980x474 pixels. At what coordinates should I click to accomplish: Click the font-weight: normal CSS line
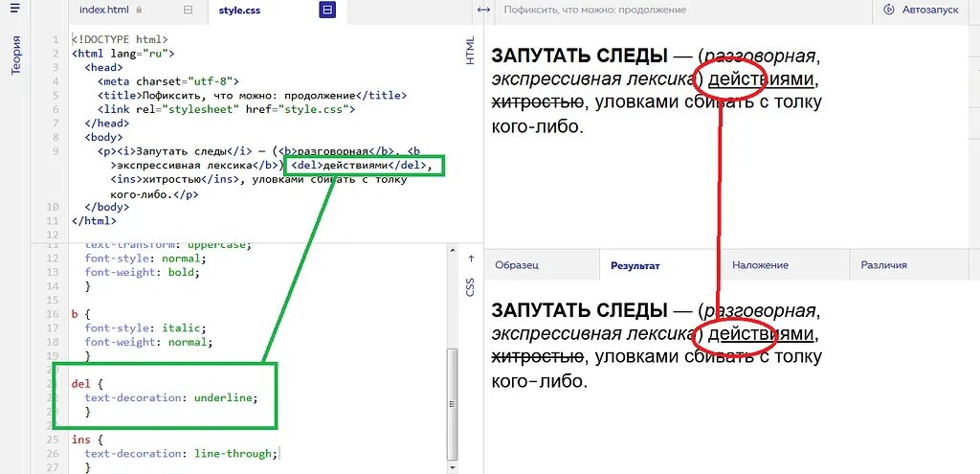(148, 342)
